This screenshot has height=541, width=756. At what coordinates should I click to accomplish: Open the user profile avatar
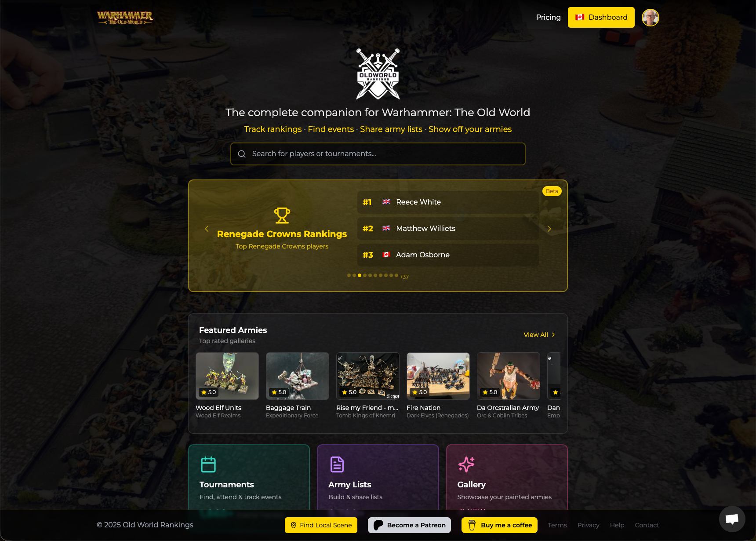click(651, 18)
